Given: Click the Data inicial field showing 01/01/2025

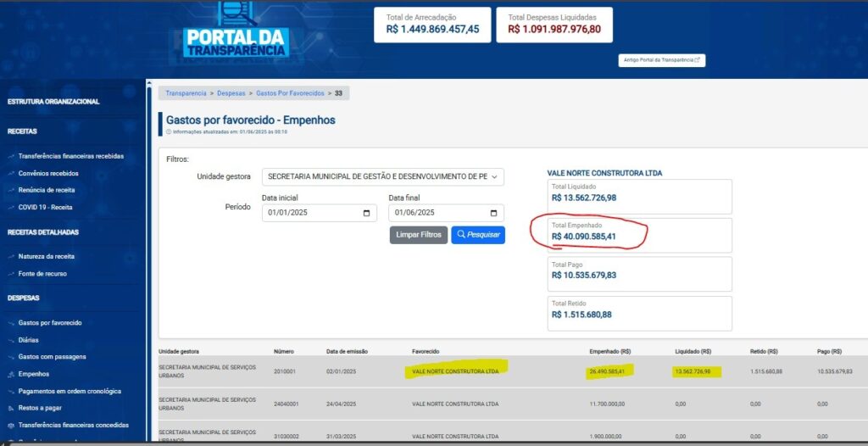Looking at the screenshot, I should 320,214.
